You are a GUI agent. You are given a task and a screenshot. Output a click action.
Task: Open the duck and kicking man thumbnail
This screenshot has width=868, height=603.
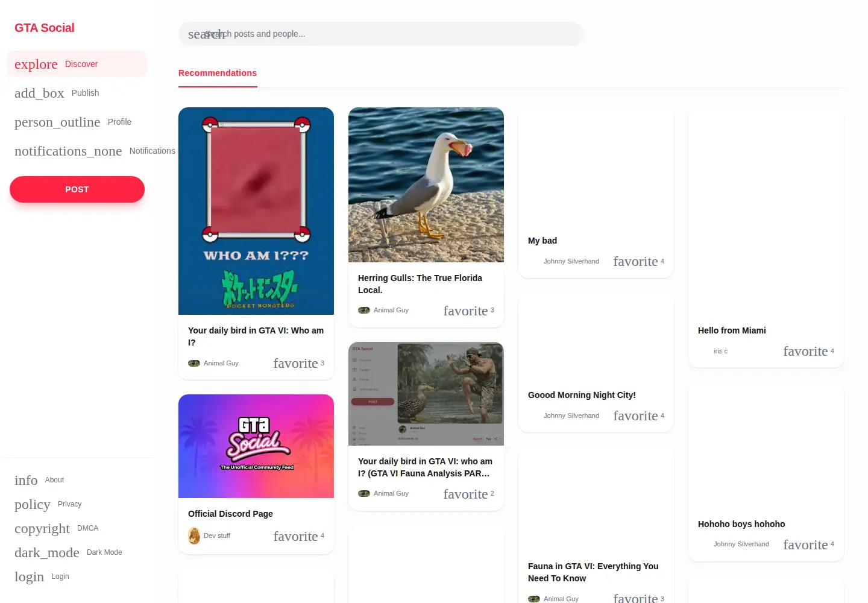point(426,394)
